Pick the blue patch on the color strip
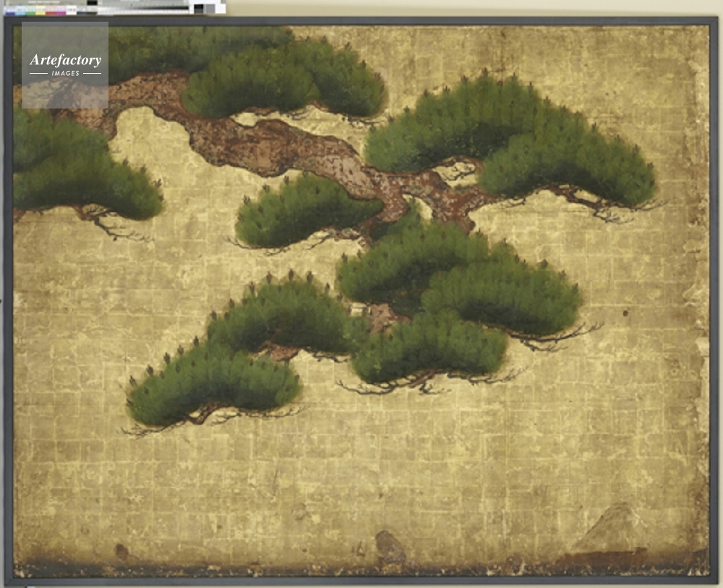 coord(9,12)
